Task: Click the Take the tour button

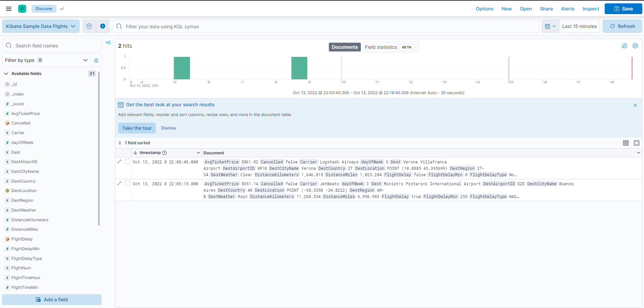Action: click(x=137, y=128)
